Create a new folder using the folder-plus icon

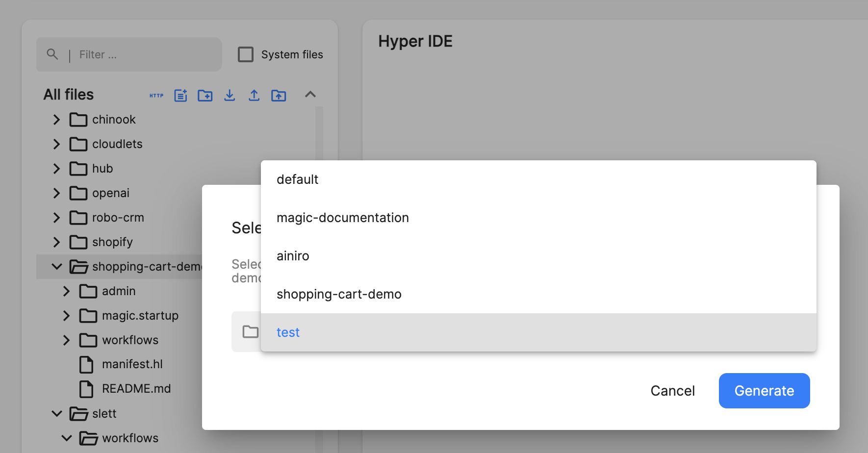click(x=205, y=95)
